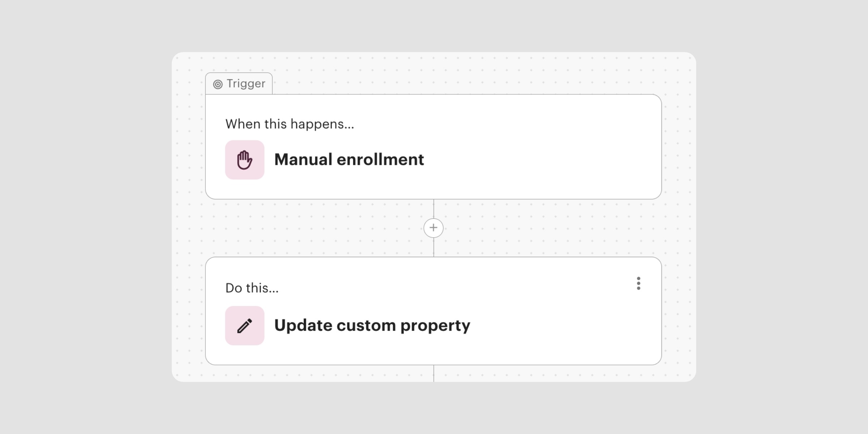Open the three-dot menu on the action card
The height and width of the screenshot is (434, 868).
[x=638, y=283]
